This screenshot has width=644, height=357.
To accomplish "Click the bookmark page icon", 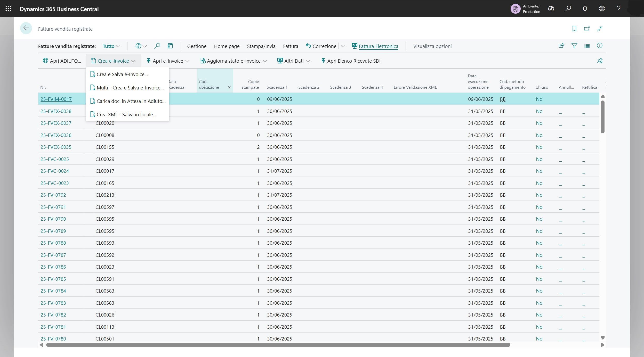I will (574, 29).
